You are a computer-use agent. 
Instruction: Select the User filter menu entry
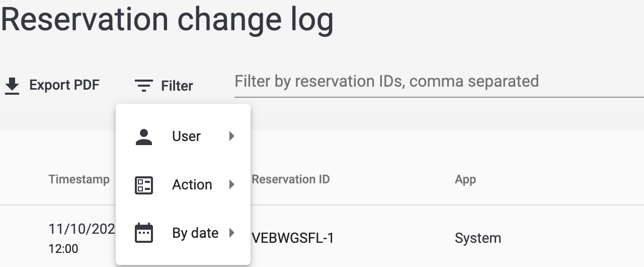point(183,137)
